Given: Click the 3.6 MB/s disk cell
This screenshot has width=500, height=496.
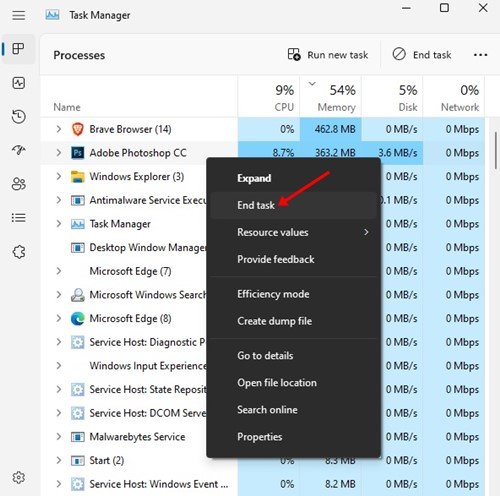Looking at the screenshot, I should pyautogui.click(x=397, y=153).
